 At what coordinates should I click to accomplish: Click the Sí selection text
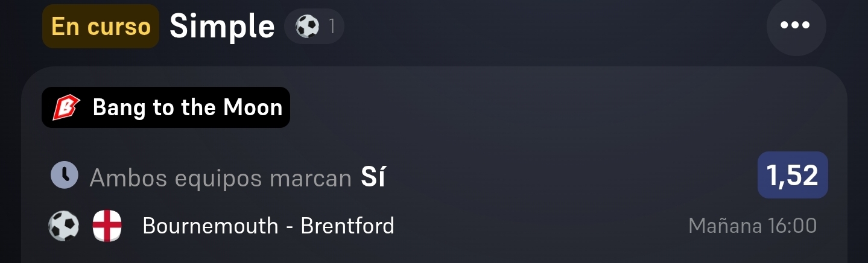(x=373, y=177)
